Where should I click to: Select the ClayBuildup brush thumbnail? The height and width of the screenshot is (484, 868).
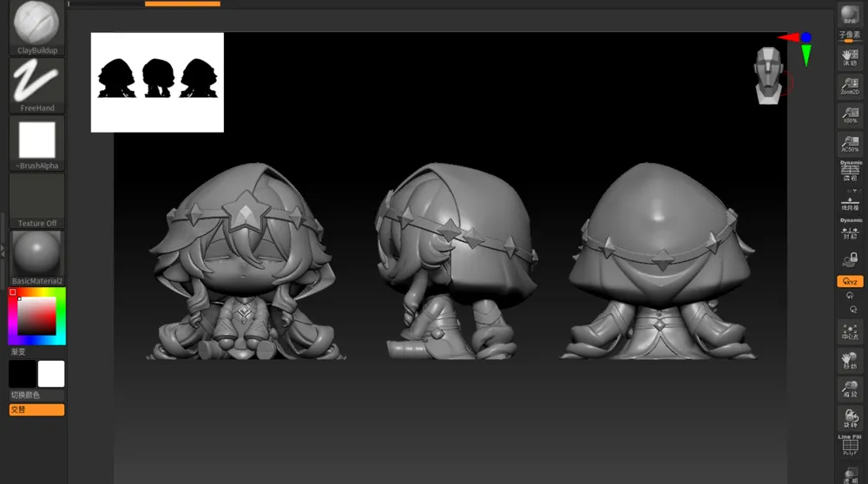[36, 27]
